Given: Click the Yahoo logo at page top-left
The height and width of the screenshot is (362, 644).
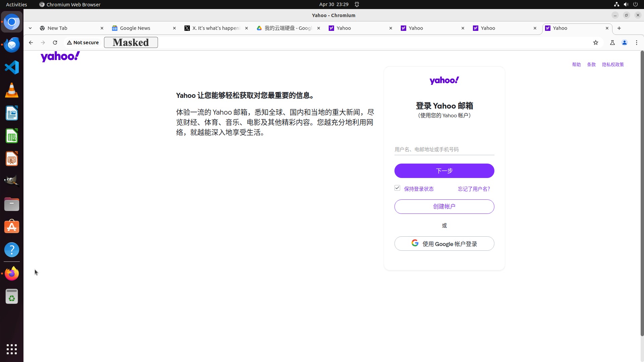Looking at the screenshot, I should [x=60, y=57].
